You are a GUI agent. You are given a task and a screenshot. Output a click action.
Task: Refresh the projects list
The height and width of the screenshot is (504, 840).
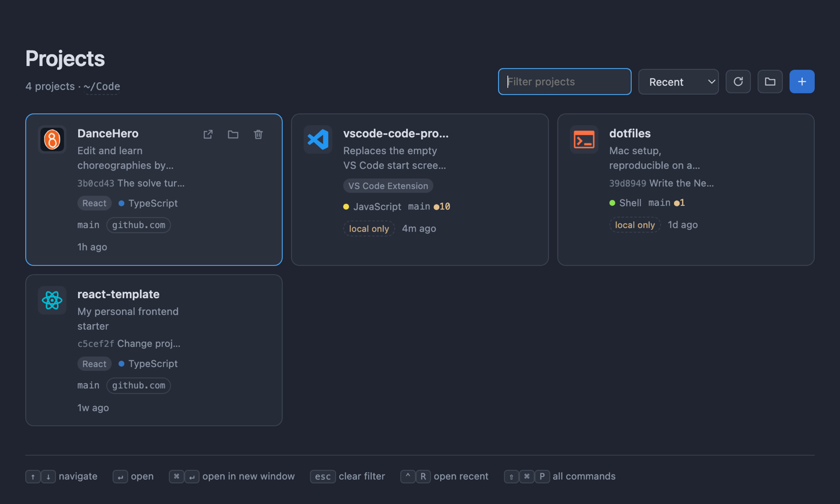739,82
